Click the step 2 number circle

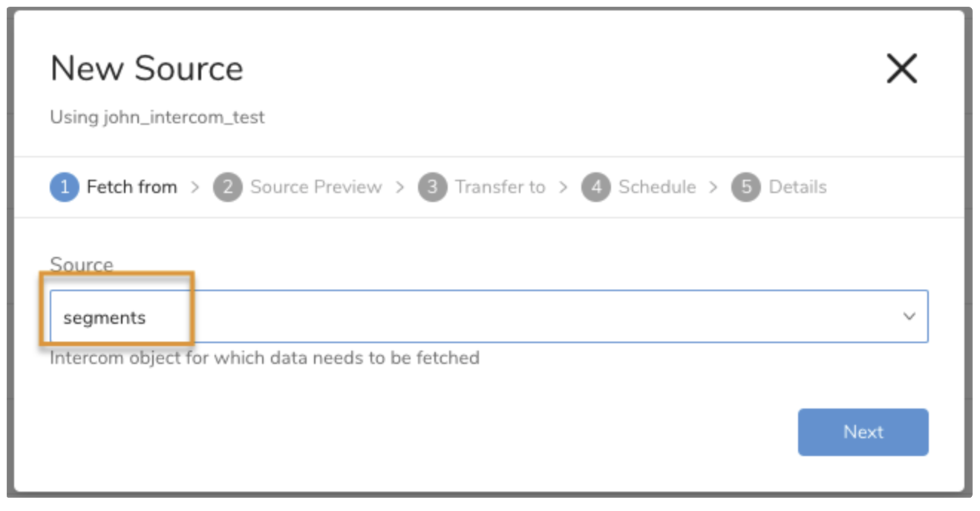click(228, 187)
